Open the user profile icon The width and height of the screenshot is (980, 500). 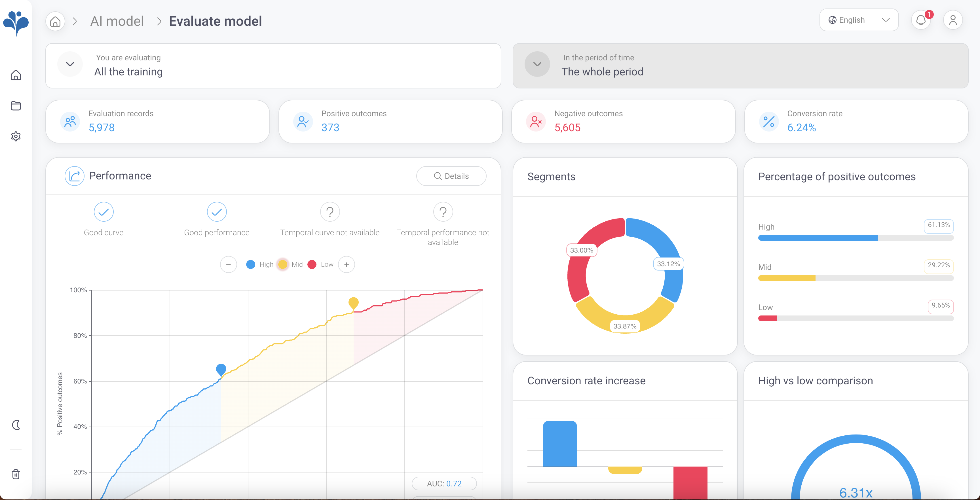pyautogui.click(x=953, y=20)
